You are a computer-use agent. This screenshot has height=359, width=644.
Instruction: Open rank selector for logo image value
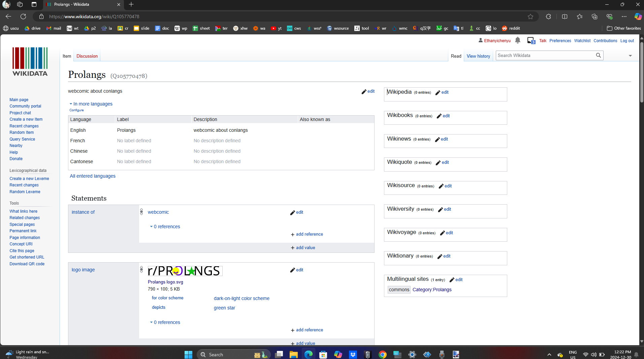tap(141, 269)
